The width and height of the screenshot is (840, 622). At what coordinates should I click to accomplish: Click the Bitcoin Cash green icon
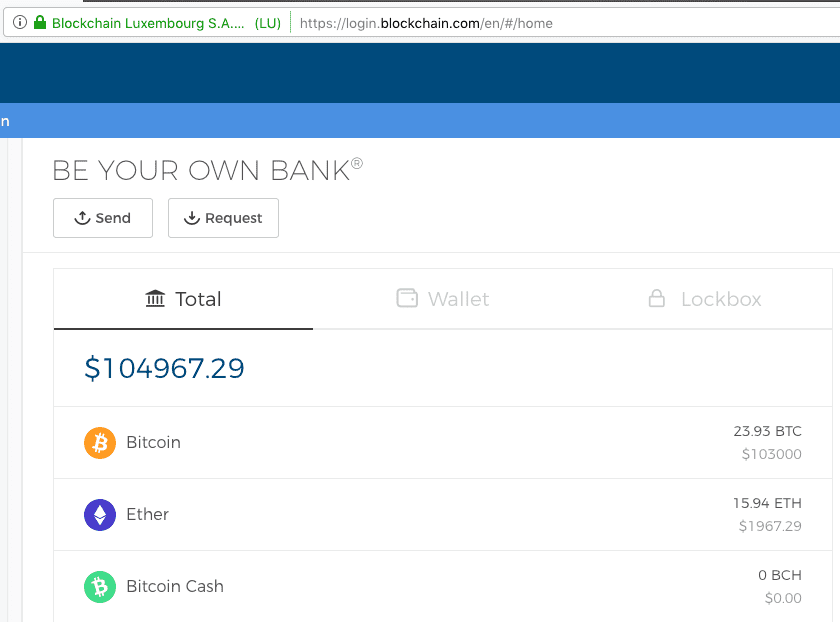click(100, 587)
